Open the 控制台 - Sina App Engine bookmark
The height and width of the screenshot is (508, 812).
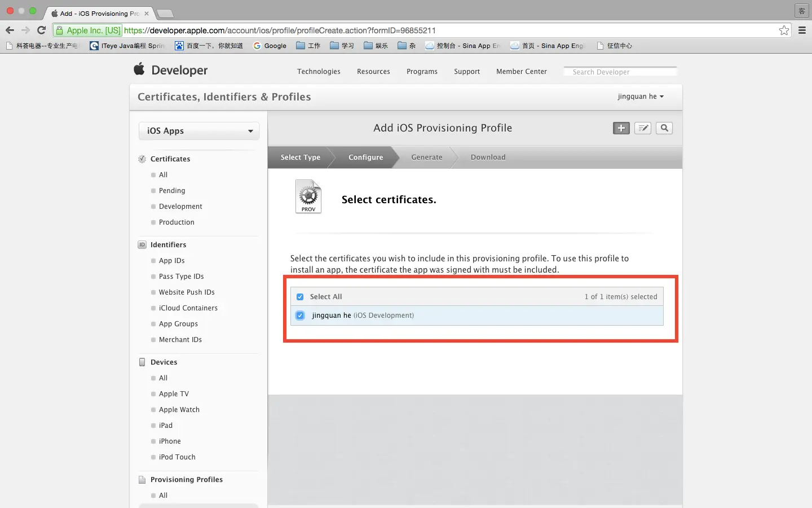(463, 46)
